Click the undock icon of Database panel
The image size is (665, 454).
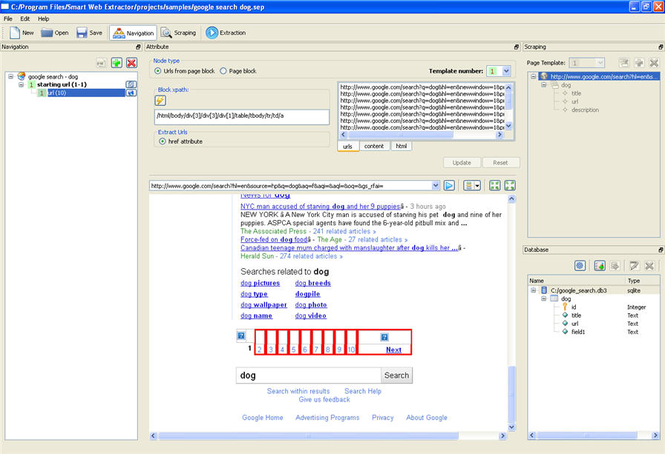point(660,250)
